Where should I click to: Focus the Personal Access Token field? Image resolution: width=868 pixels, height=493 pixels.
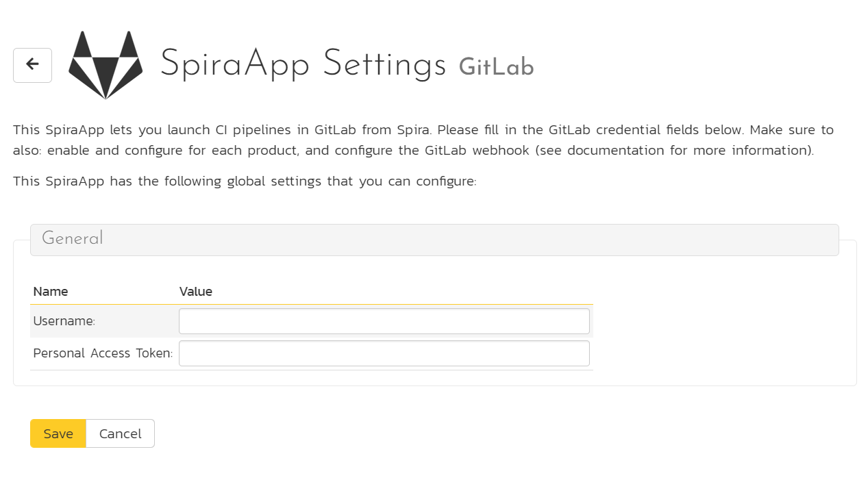[x=384, y=353]
